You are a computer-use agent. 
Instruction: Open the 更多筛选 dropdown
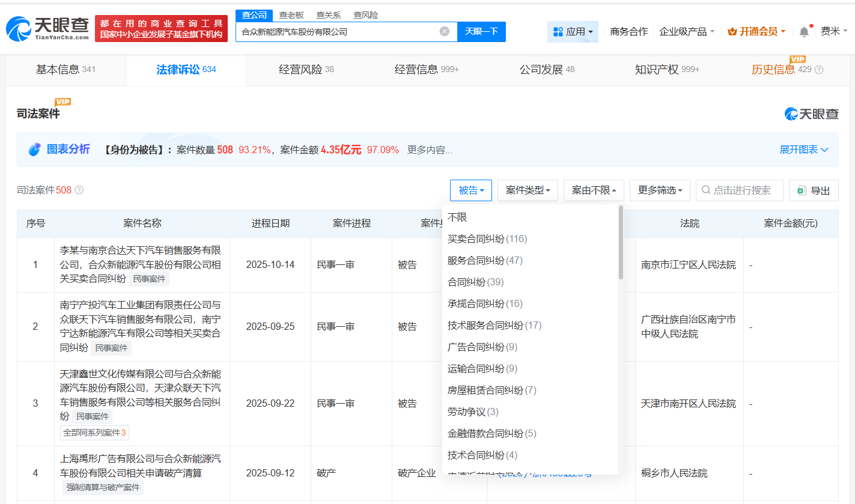660,190
